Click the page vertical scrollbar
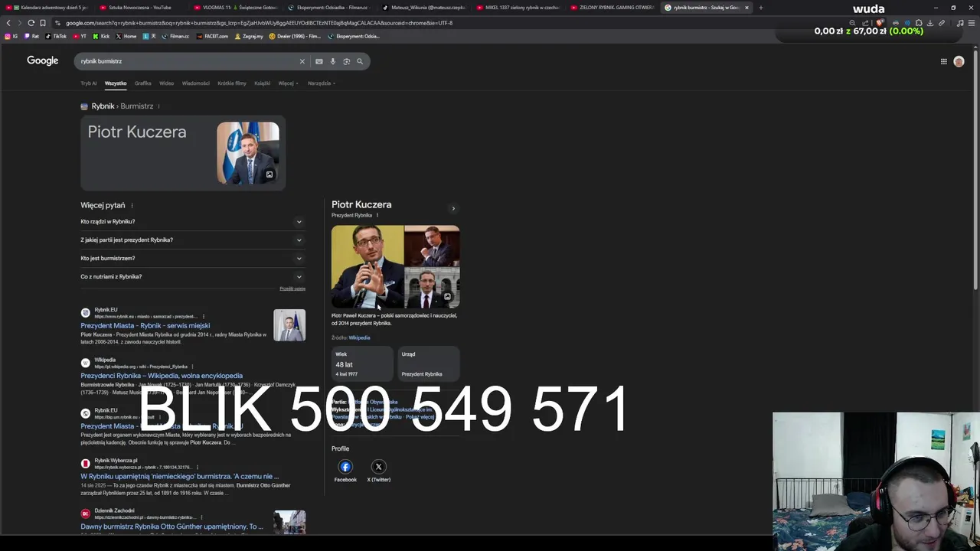980x551 pixels. click(x=976, y=168)
